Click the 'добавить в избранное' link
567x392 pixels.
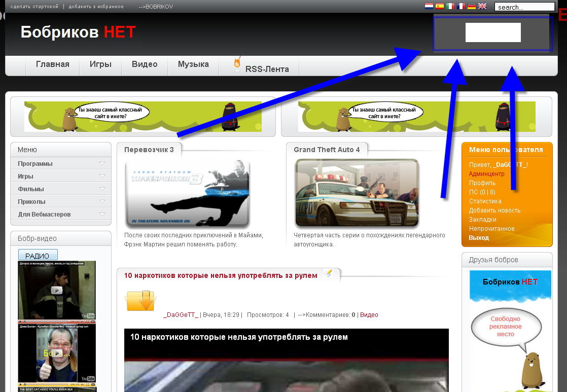coord(96,7)
